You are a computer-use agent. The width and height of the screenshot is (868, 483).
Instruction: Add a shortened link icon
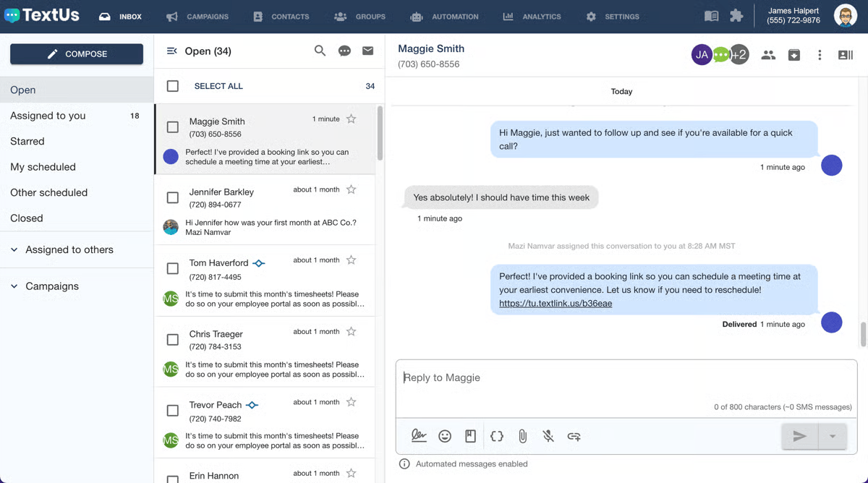[574, 436]
